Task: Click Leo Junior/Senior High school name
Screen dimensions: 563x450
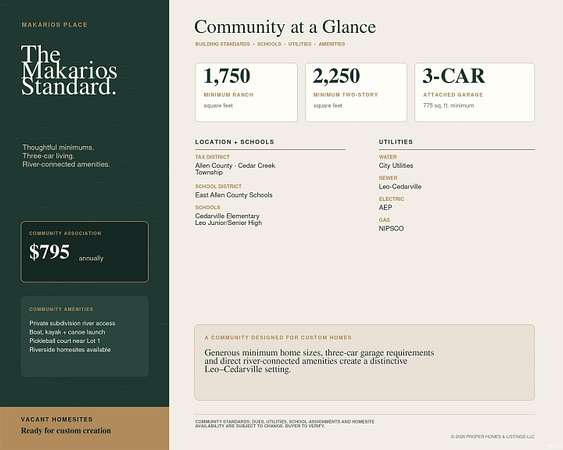Action: [229, 223]
